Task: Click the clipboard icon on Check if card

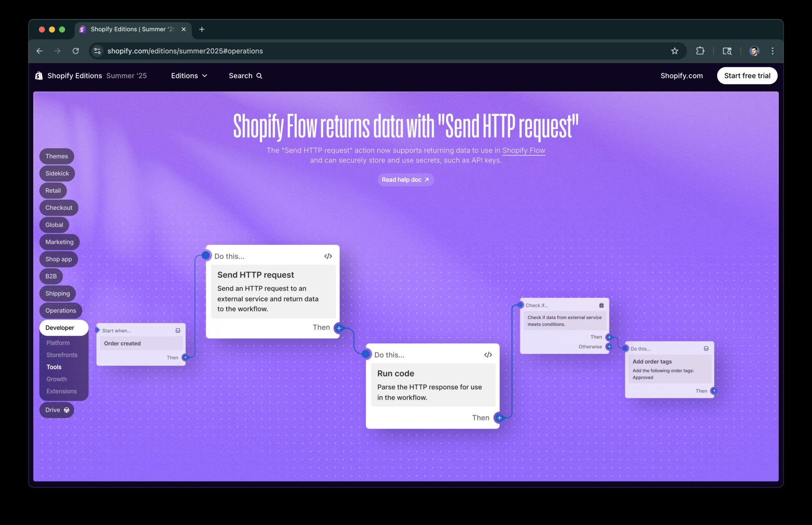Action: tap(601, 305)
